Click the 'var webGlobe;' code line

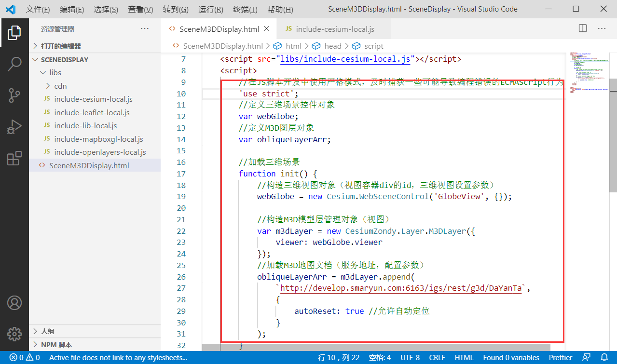[269, 117]
